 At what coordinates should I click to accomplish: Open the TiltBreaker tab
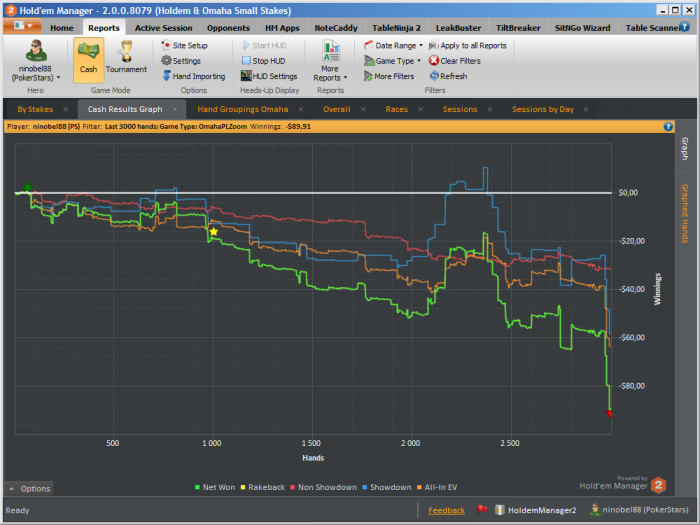pos(518,28)
